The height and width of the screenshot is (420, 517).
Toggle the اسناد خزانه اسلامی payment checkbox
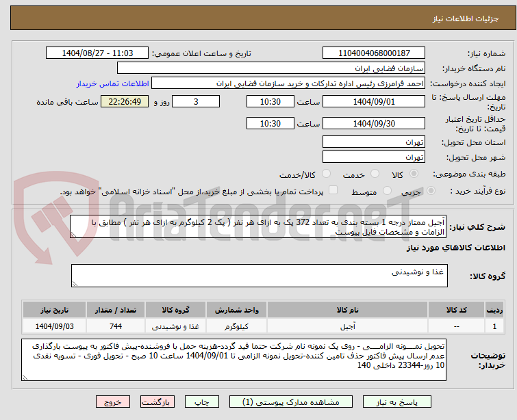click(333, 190)
